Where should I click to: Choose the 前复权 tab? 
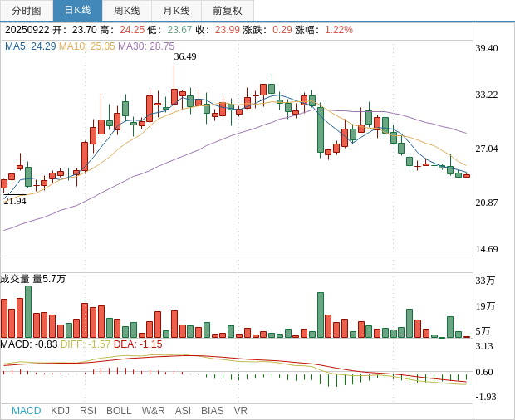228,11
